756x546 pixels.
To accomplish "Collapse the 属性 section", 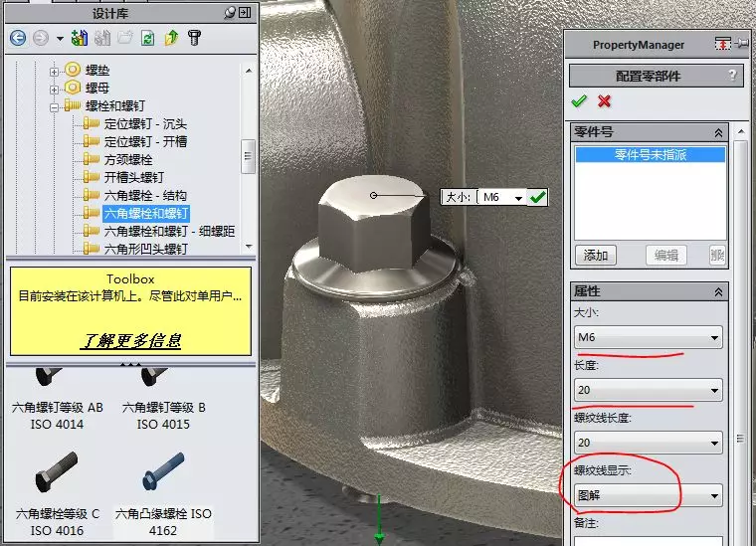I will pyautogui.click(x=718, y=292).
